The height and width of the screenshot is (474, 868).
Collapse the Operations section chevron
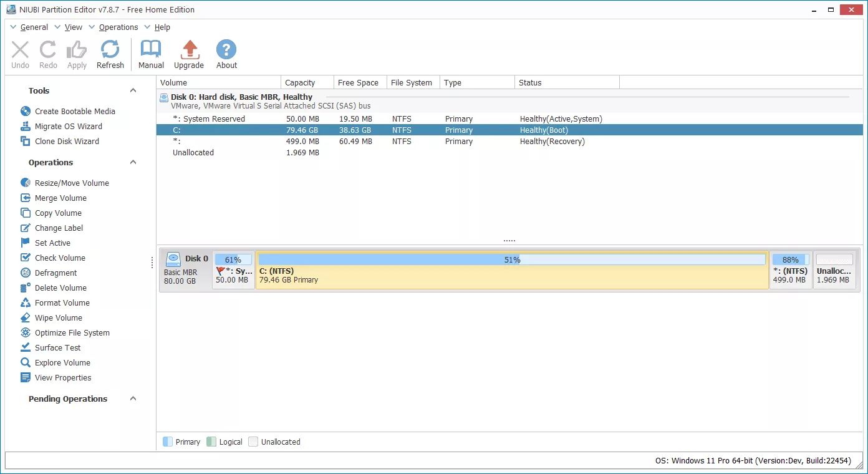pyautogui.click(x=133, y=162)
